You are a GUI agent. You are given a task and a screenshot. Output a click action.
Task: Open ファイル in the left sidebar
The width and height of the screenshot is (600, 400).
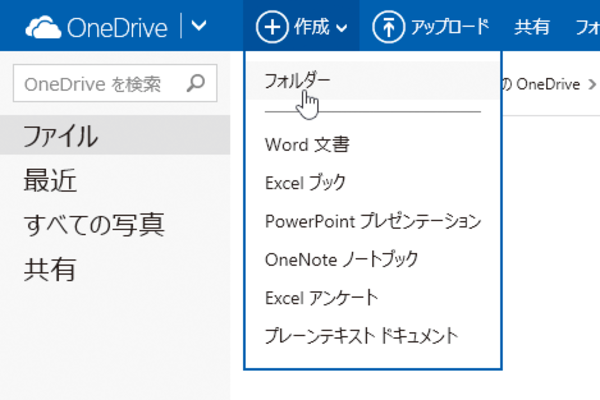click(115, 135)
